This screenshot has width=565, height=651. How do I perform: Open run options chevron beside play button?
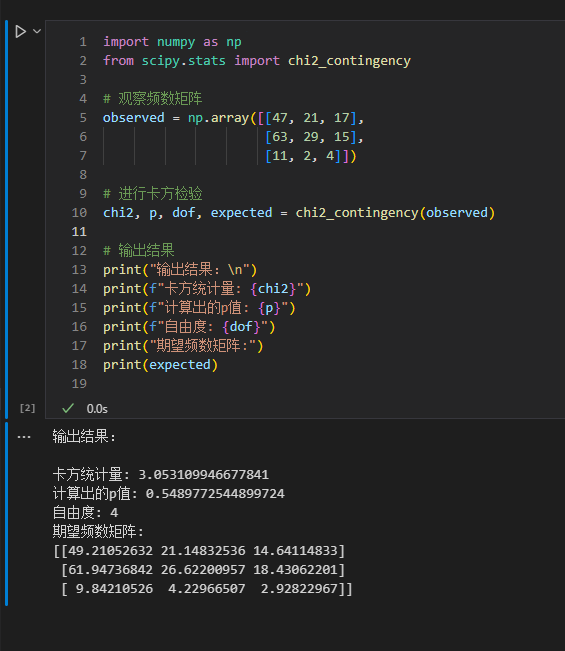click(37, 31)
